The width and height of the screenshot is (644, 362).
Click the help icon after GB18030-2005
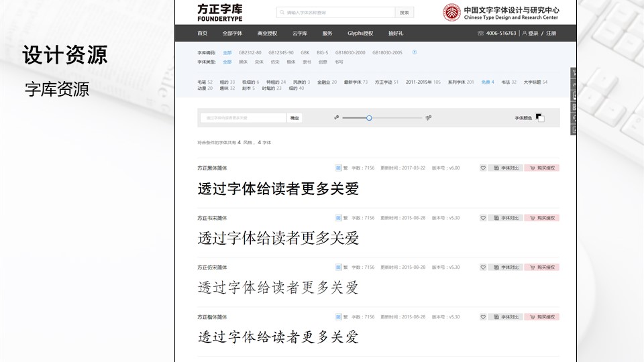415,52
